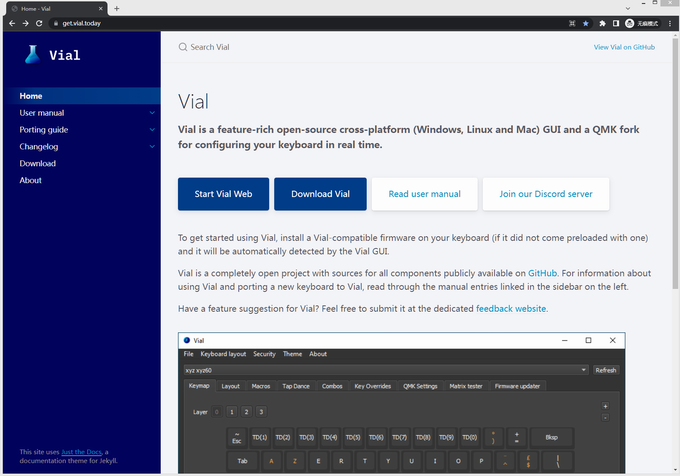680x476 pixels.
Task: Bookmark this page with the star icon
Action: point(586,22)
